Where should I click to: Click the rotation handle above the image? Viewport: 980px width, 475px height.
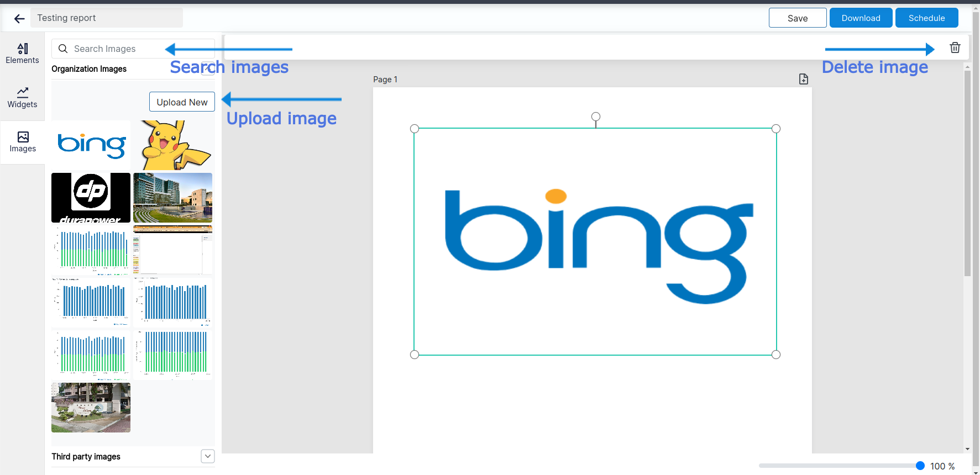(596, 117)
